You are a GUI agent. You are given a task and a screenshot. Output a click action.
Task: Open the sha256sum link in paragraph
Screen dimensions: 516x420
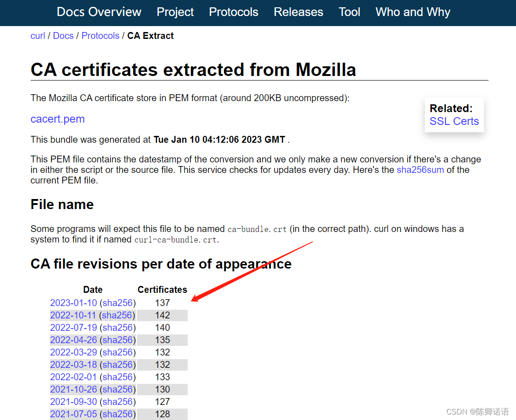420,170
